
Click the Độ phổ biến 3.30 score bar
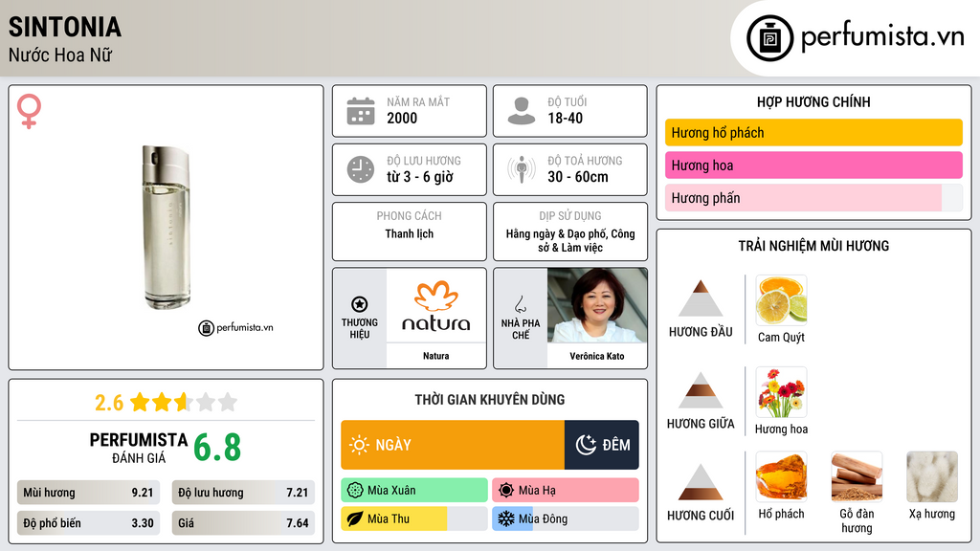click(88, 523)
